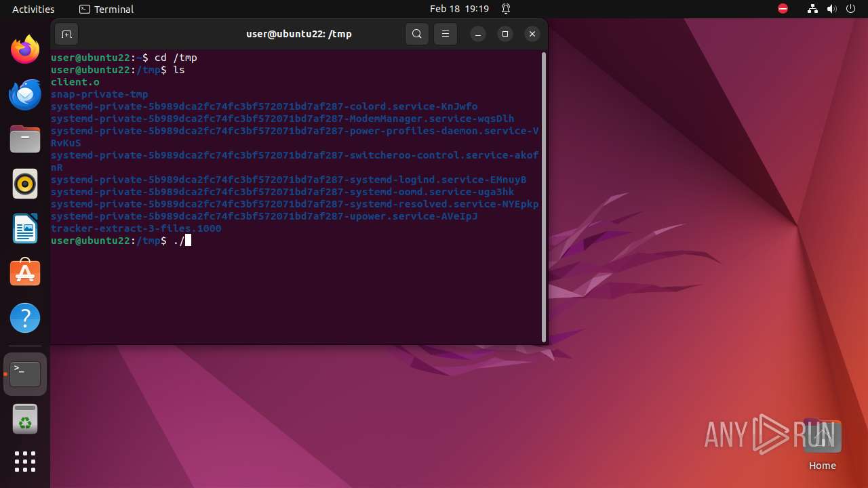The image size is (868, 488).
Task: Click the switcheroo-control.service directory line
Action: coord(295,161)
